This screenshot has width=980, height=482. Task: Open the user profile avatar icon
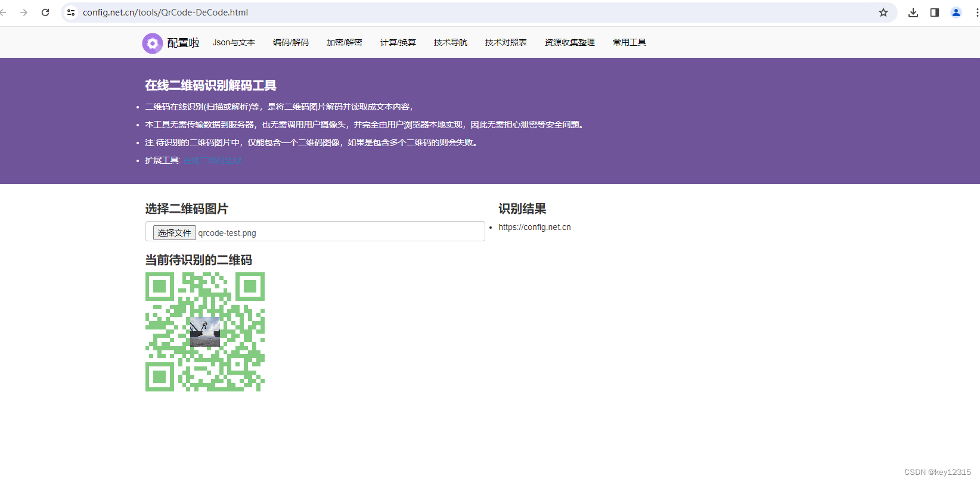pyautogui.click(x=956, y=13)
